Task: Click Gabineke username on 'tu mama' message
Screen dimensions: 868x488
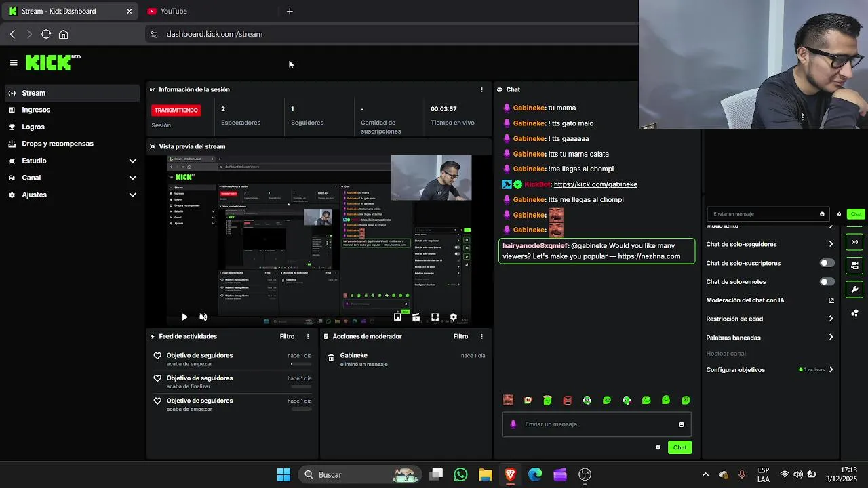Action: pos(529,108)
